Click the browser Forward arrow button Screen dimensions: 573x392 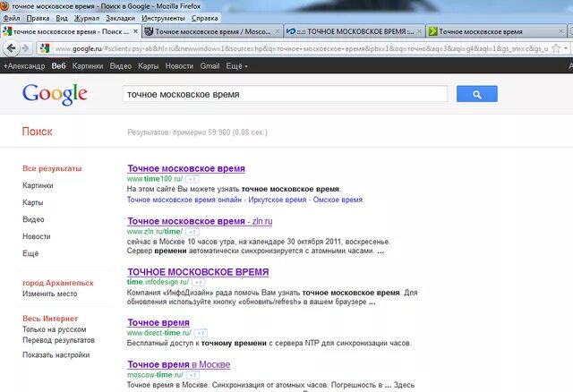[25, 47]
